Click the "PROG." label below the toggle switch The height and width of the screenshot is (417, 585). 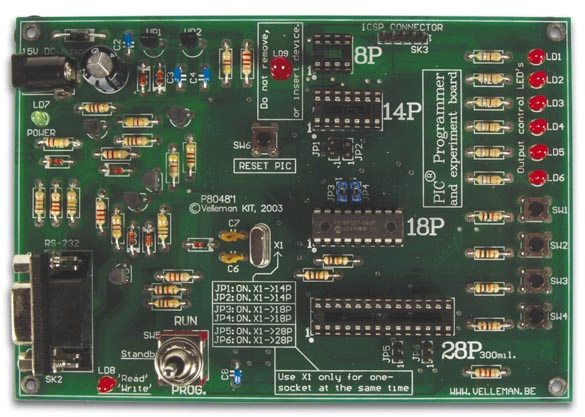(x=189, y=391)
